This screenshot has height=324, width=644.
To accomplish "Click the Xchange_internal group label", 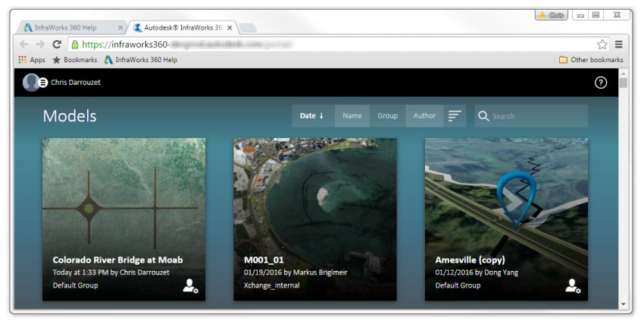I will (x=272, y=285).
